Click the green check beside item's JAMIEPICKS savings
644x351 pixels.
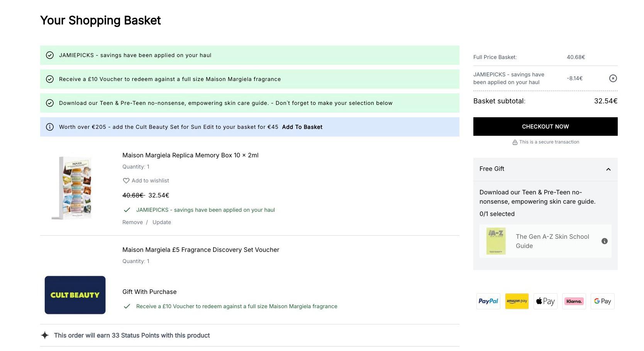point(127,210)
